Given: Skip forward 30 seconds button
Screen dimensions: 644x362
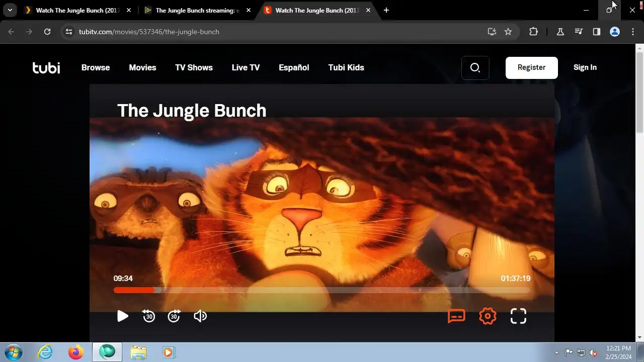Looking at the screenshot, I should click(174, 316).
